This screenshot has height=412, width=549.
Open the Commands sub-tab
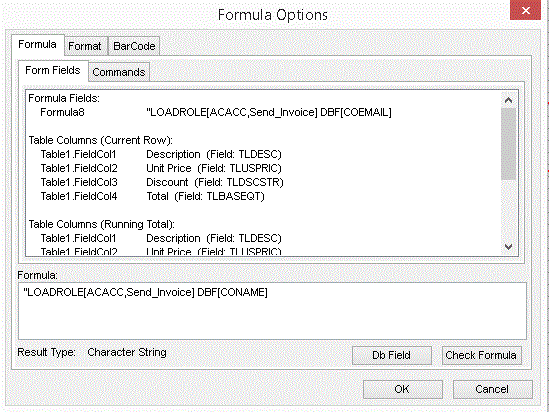(x=119, y=72)
